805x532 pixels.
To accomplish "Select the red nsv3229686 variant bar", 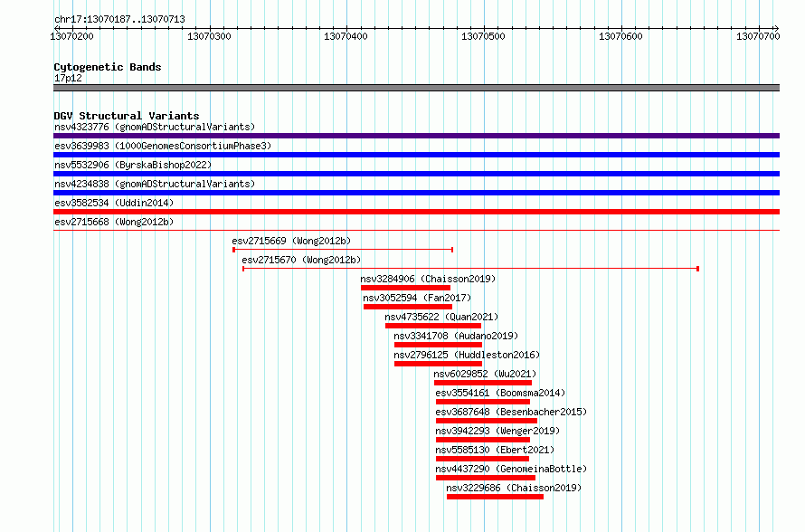I will tap(495, 497).
